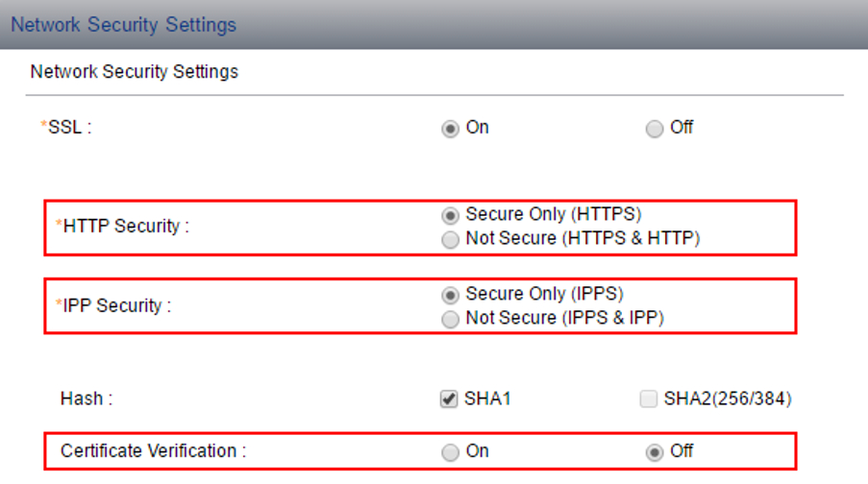This screenshot has height=484, width=868.
Task: Click the orange asterisk before SSL
Action: tap(43, 126)
